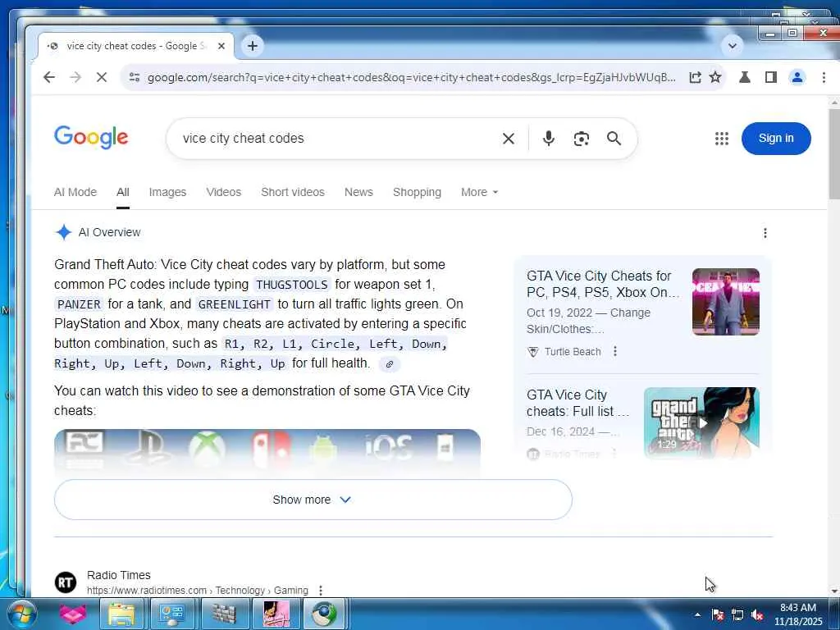840x630 pixels.
Task: Open Action Center flag icon
Action: tap(718, 614)
